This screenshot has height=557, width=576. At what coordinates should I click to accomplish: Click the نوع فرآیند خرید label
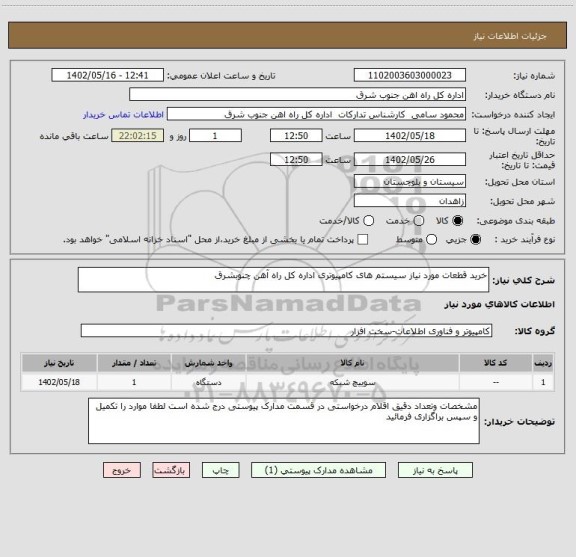click(525, 240)
